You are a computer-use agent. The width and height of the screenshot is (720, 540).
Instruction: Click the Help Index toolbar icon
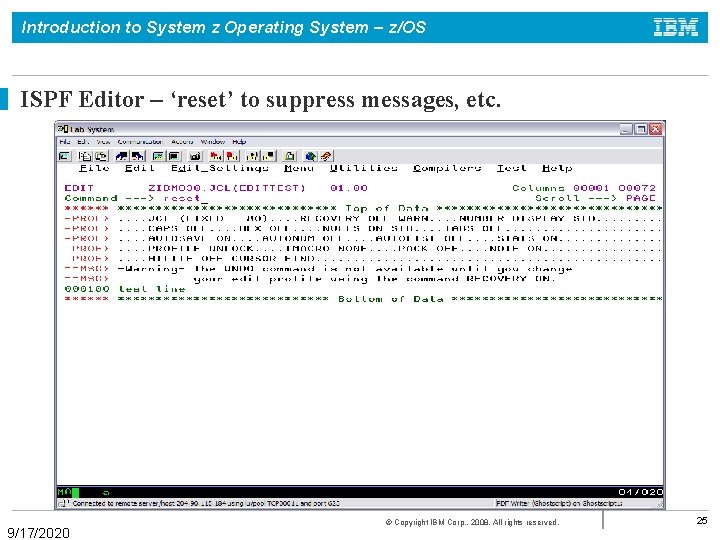coord(326,156)
